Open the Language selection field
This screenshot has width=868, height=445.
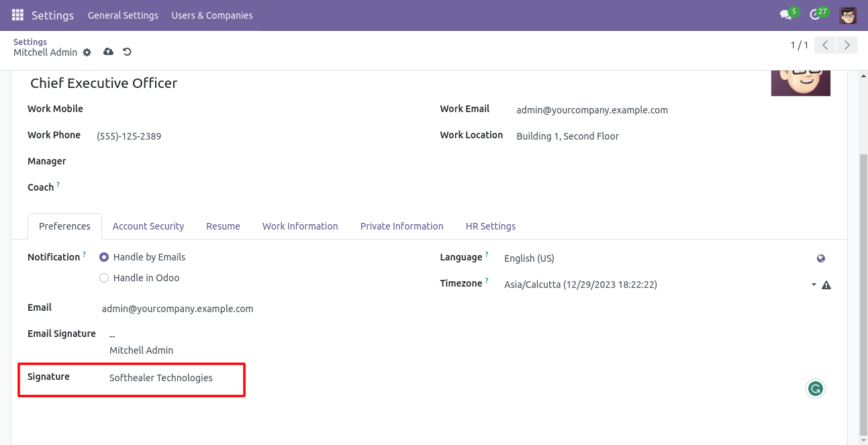pos(658,258)
